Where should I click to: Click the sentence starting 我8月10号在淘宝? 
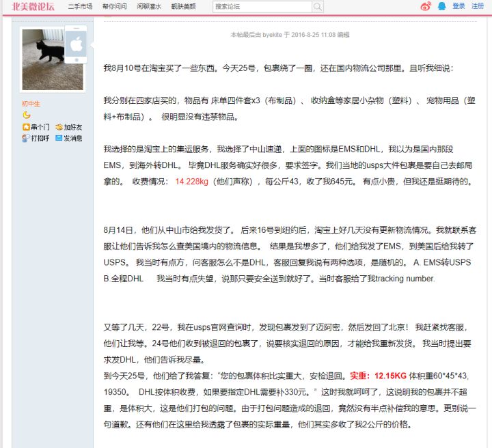278,68
